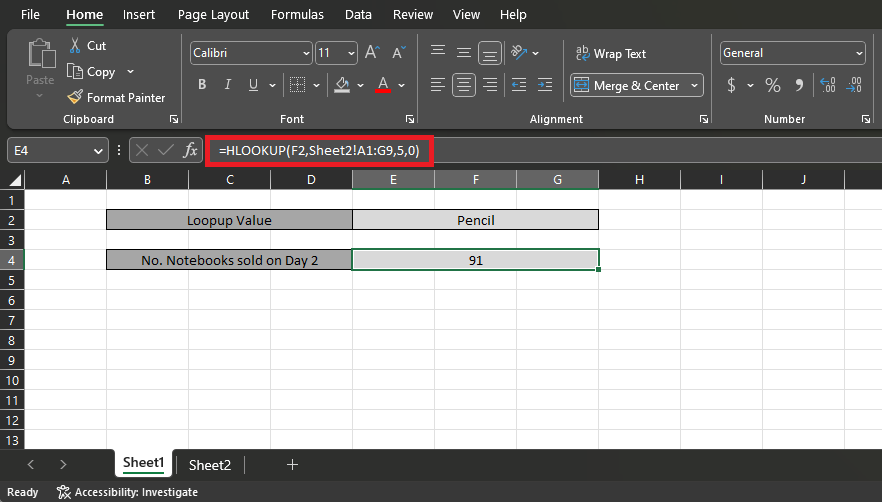
Task: Toggle Underline formatting
Action: click(254, 85)
